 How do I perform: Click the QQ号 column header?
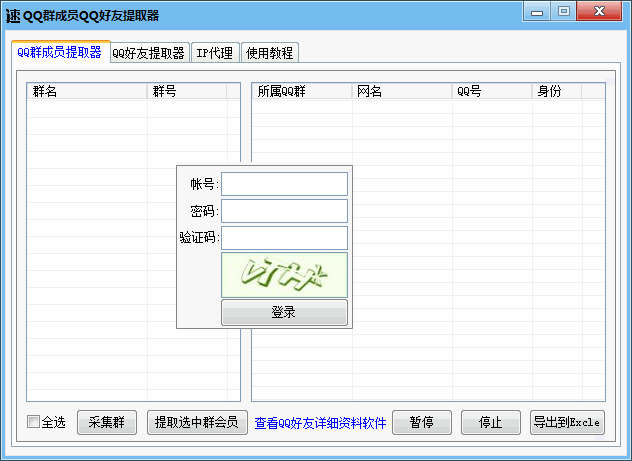tap(492, 91)
